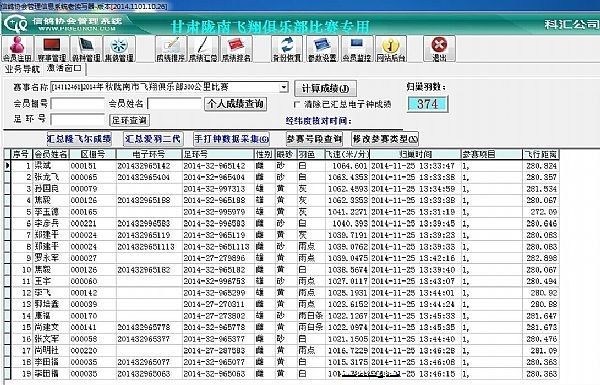The image size is (600, 385).
Task: Select arrival time cell 13:44:40
Action: tap(415, 339)
